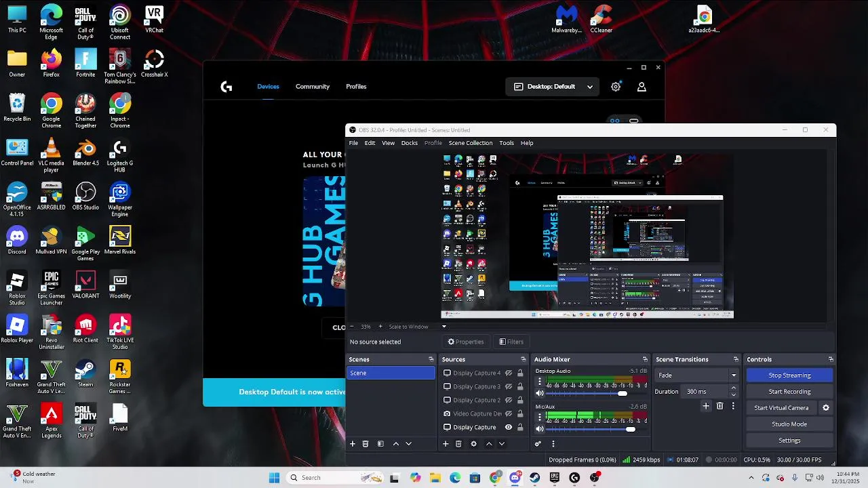
Task: Click the Logitech G logo in G HUB
Action: tap(226, 87)
